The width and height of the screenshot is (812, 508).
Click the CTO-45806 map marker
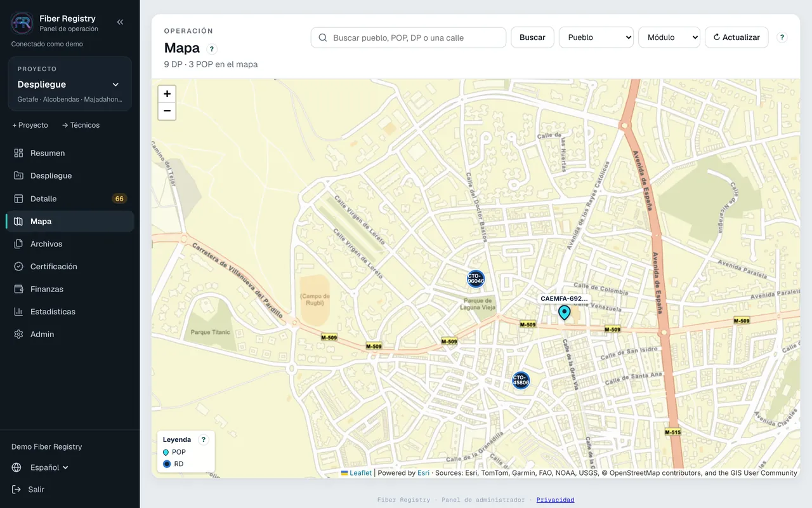pos(521,380)
